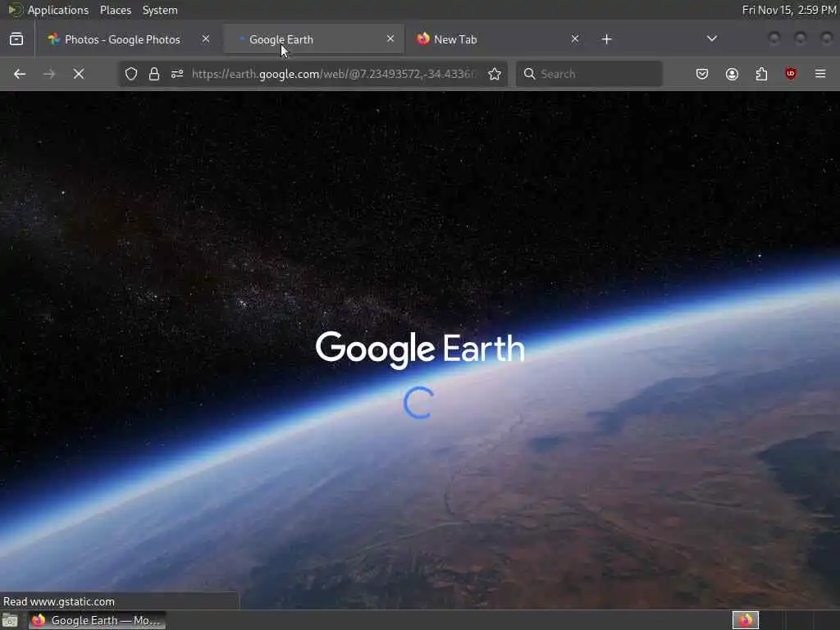Switch to Photos - Google Photos tab
Image resolution: width=840 pixels, height=630 pixels.
point(129,39)
